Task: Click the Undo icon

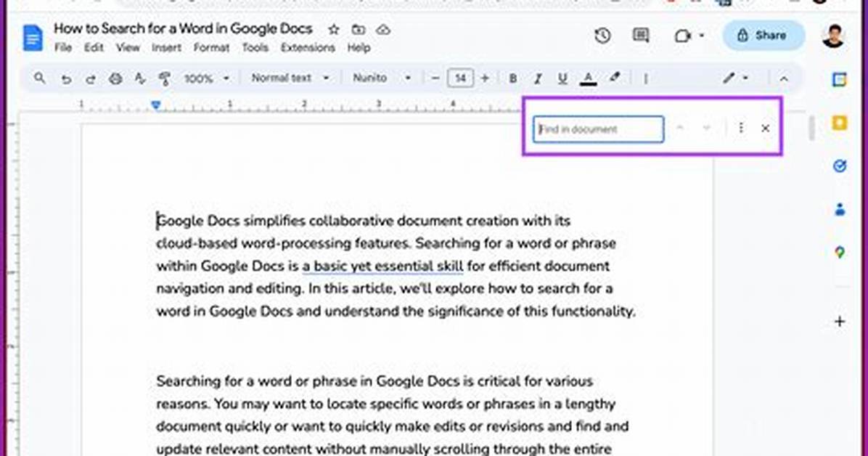Action: tap(66, 78)
